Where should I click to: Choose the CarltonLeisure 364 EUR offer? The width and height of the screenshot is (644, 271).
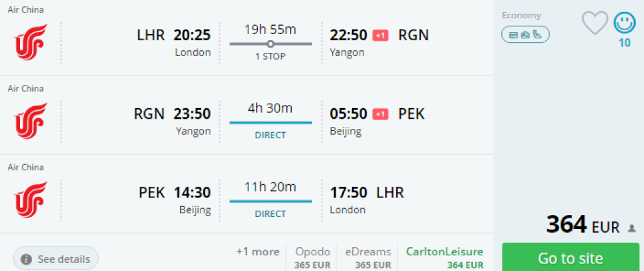pyautogui.click(x=445, y=258)
